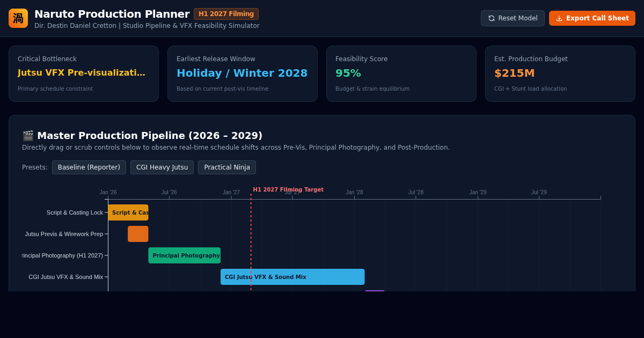Click the Principal Photography (H1 2027) row label
644x338 pixels.
click(x=62, y=255)
